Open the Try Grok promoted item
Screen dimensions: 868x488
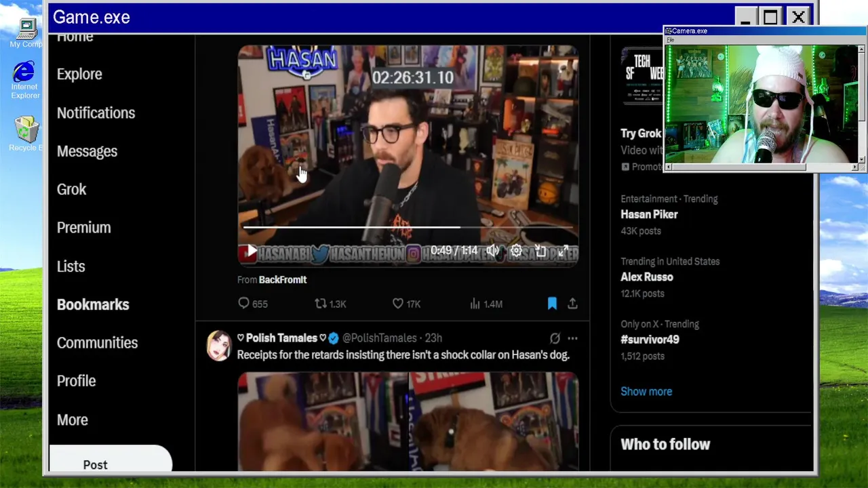click(x=641, y=134)
